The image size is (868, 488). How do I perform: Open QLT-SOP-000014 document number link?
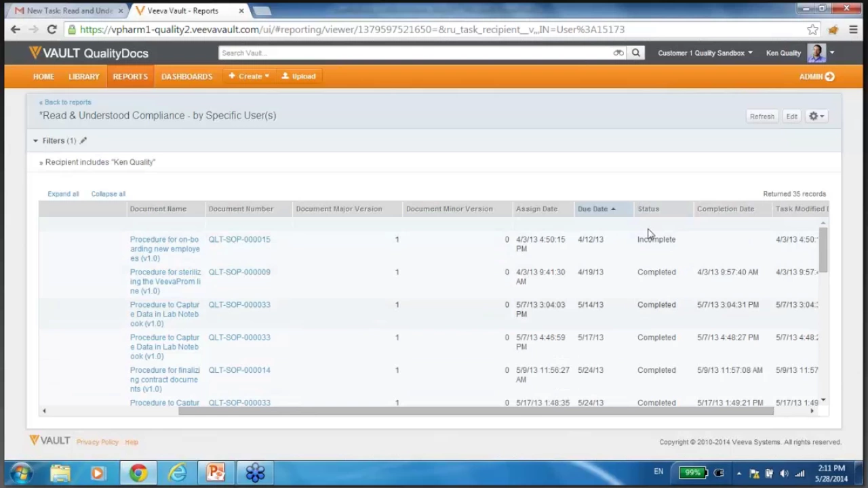point(239,370)
